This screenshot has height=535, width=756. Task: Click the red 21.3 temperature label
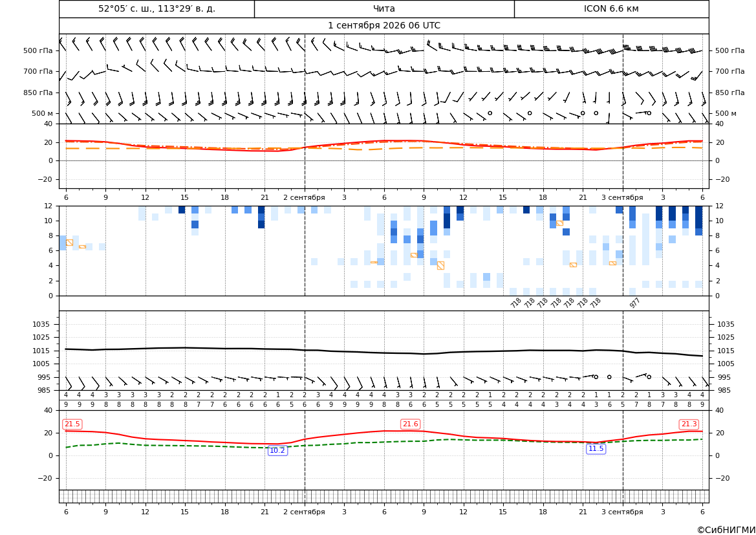[x=689, y=424]
